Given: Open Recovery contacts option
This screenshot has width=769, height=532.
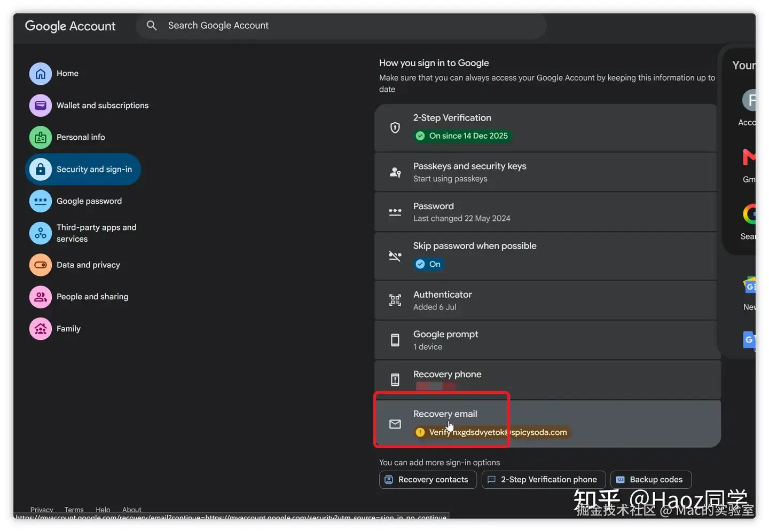Looking at the screenshot, I should (428, 480).
